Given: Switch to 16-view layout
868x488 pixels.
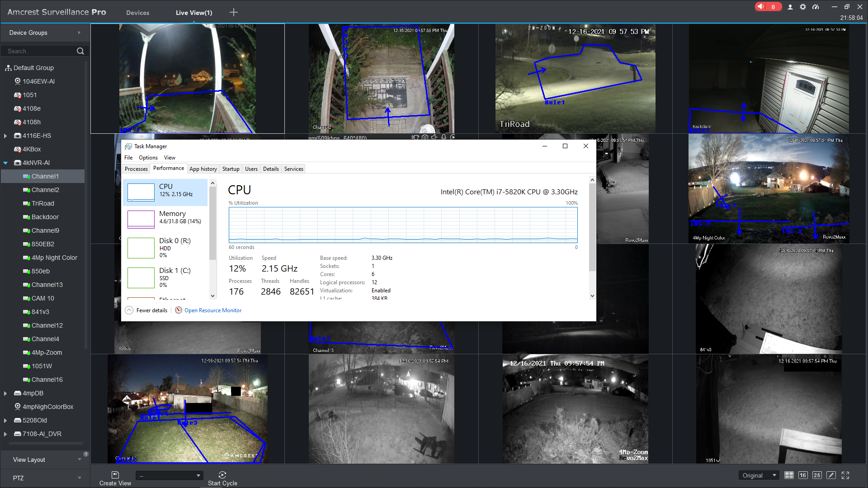Looking at the screenshot, I should point(803,475).
